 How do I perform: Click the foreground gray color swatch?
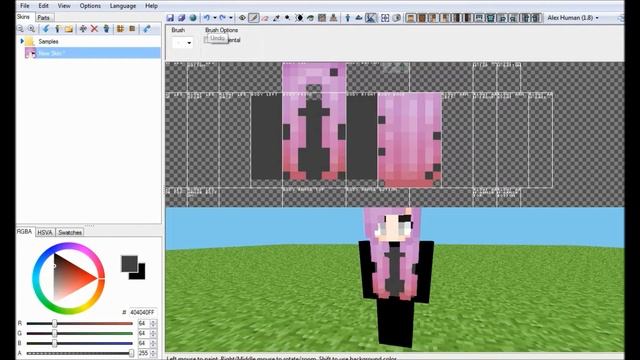129,263
